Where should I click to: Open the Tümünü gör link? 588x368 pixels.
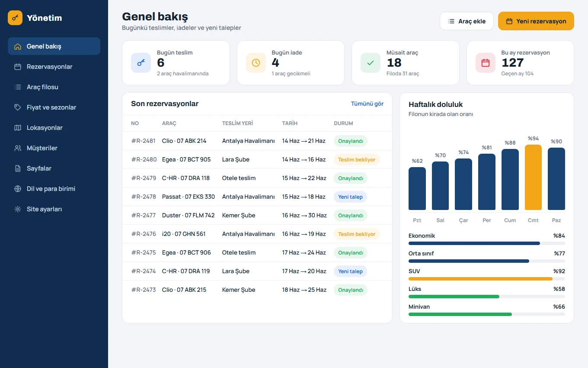(x=367, y=104)
